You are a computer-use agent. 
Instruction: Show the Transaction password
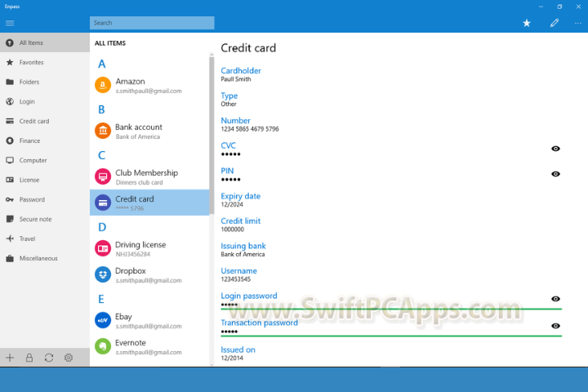555,326
